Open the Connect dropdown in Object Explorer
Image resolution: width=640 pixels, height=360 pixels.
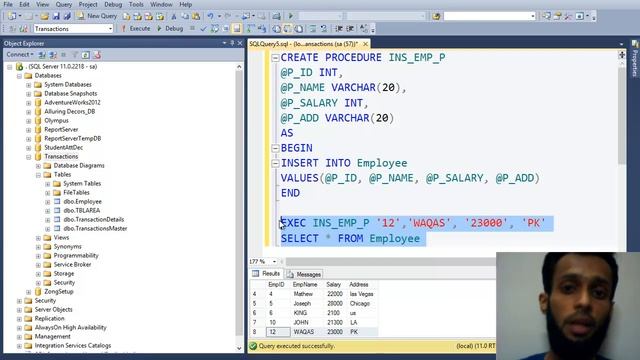pyautogui.click(x=20, y=55)
